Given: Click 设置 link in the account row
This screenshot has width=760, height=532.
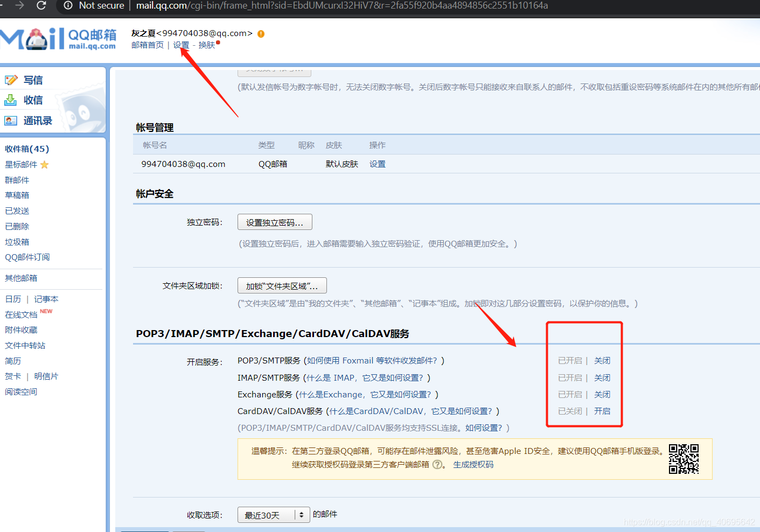Looking at the screenshot, I should (378, 164).
